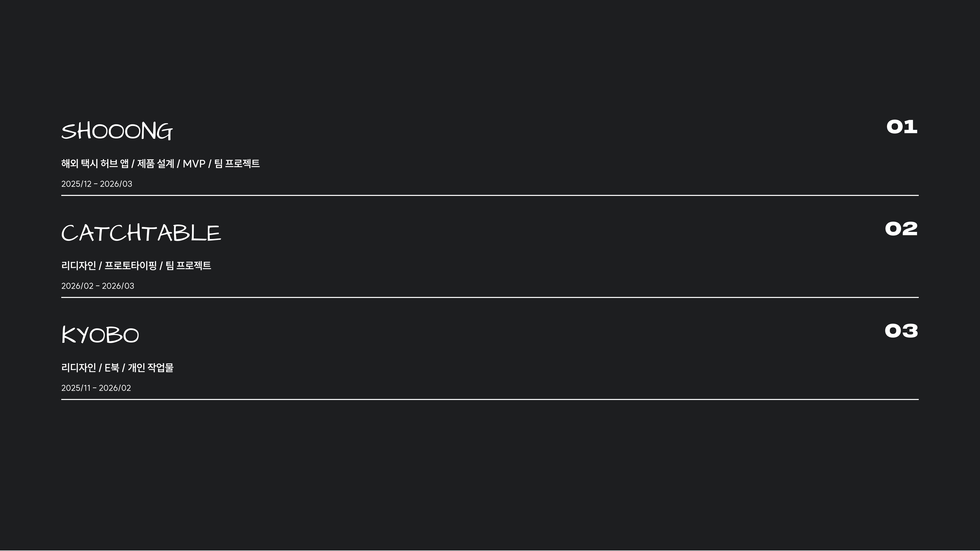
Task: Select the date range 2025/11 – 2026/02
Action: click(96, 388)
